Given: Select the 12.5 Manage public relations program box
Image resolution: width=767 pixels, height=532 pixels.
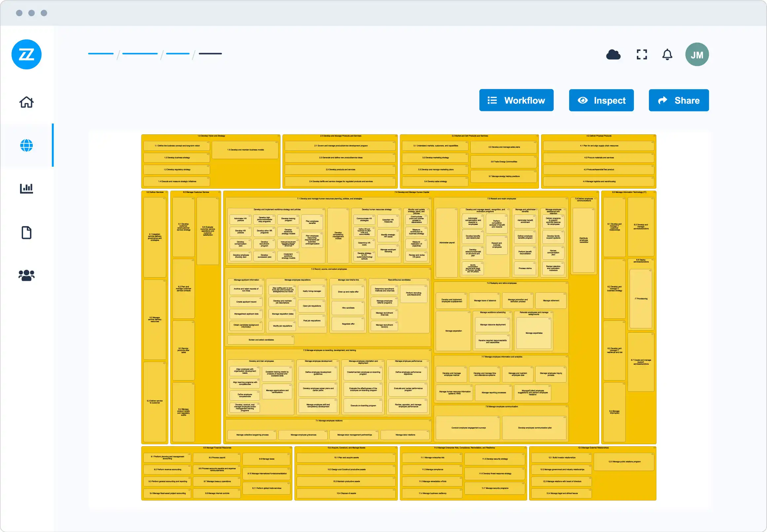Looking at the screenshot, I should pyautogui.click(x=624, y=462).
